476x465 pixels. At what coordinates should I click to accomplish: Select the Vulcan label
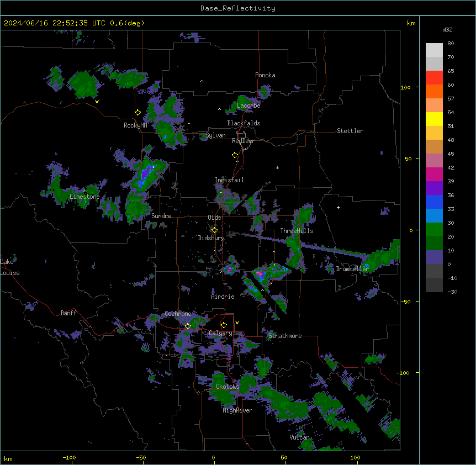[300, 437]
